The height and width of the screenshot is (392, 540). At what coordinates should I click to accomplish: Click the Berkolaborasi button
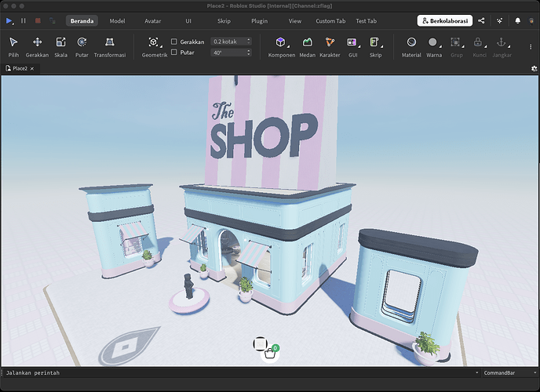pyautogui.click(x=444, y=21)
